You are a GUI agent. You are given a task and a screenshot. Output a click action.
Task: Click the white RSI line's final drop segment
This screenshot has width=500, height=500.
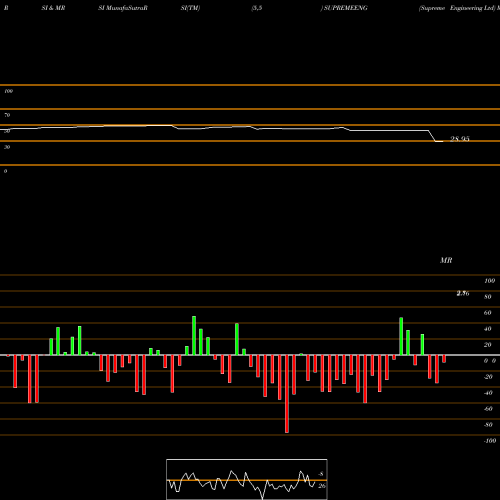pyautogui.click(x=432, y=136)
